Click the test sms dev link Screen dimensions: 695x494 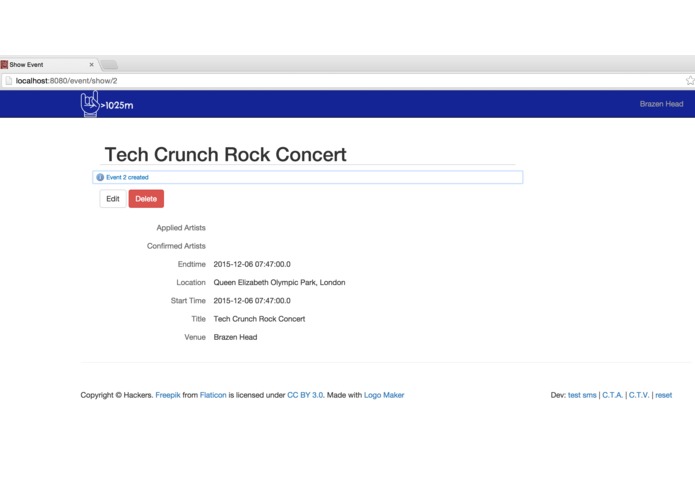582,395
